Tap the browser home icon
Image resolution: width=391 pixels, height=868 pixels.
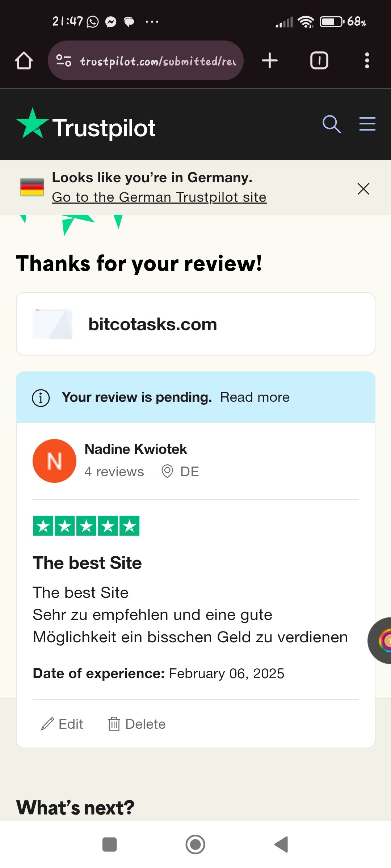(24, 60)
